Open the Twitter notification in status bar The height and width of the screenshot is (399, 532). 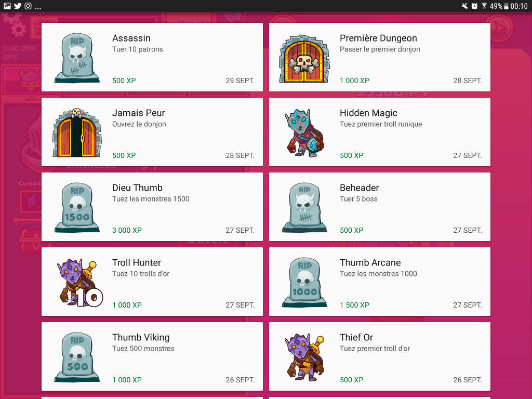(x=18, y=6)
